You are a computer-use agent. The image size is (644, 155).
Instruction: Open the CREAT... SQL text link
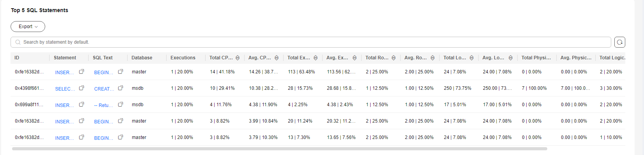click(104, 89)
